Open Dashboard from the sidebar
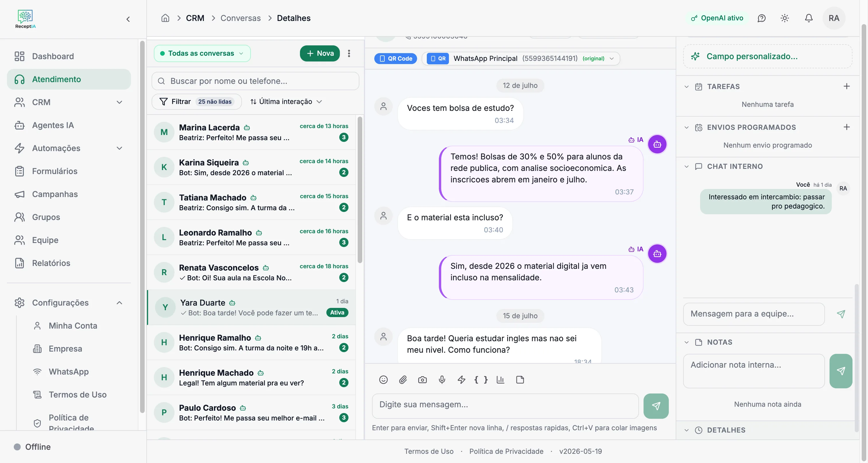Viewport: 868px width, 463px height. 69,56
